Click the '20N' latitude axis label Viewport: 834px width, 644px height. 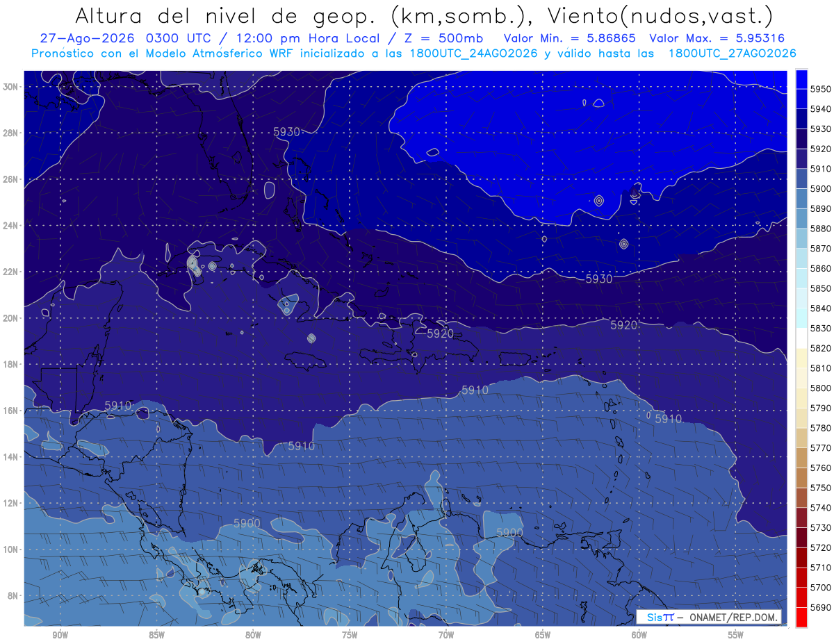(x=12, y=318)
